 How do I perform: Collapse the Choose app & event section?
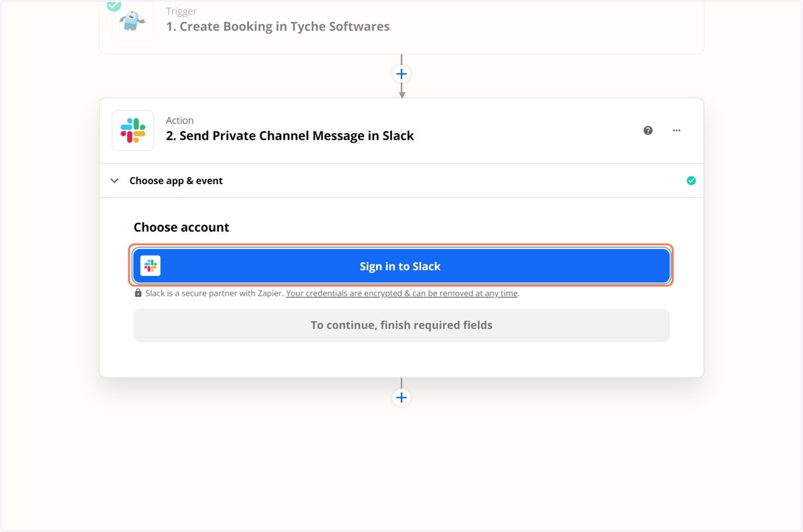(114, 181)
